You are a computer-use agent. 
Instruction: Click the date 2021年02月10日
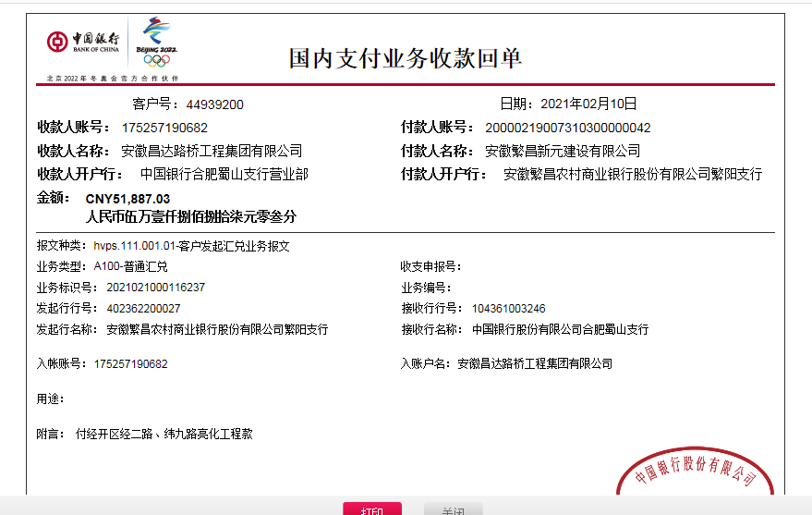pos(588,104)
